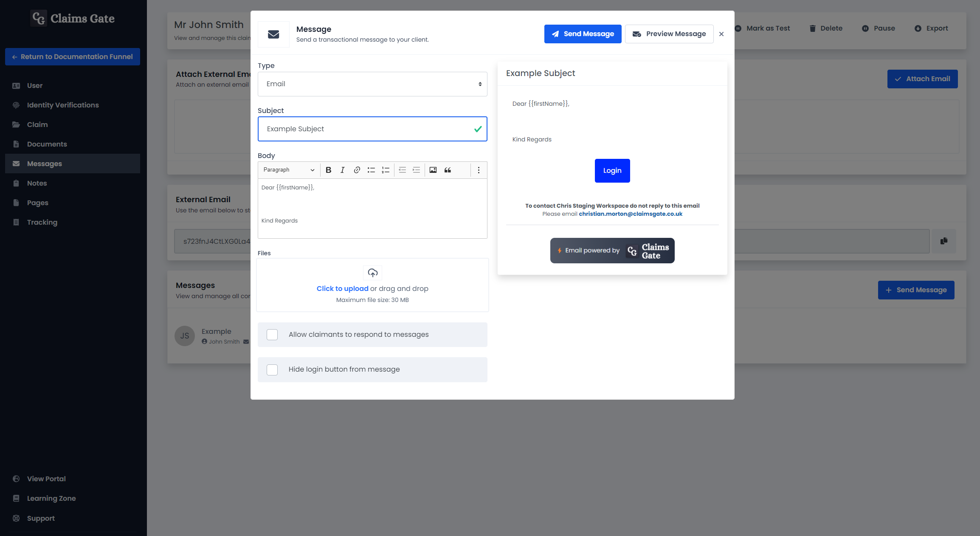The image size is (980, 536).
Task: Click the image insert icon
Action: click(432, 169)
